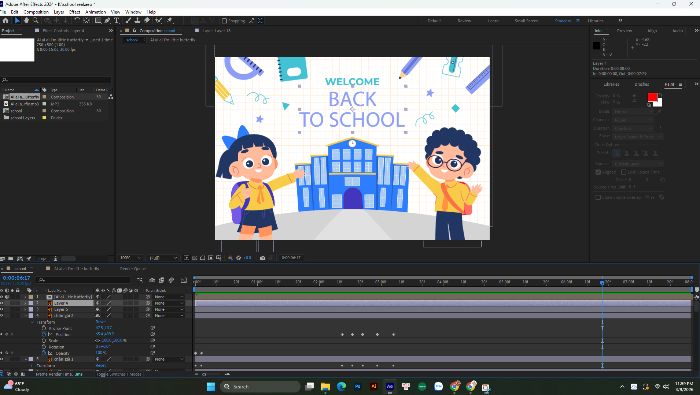700x395 pixels.
Task: Click the current-time indicator playhead
Action: click(x=602, y=283)
